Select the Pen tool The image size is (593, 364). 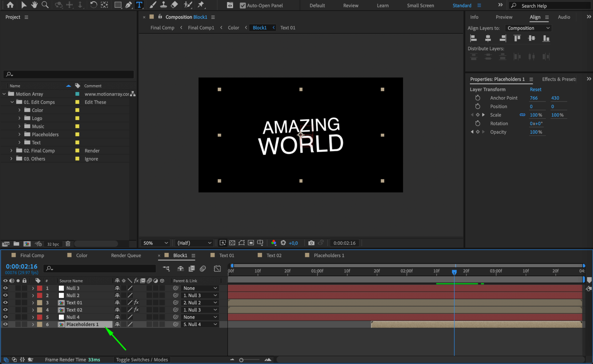click(128, 5)
